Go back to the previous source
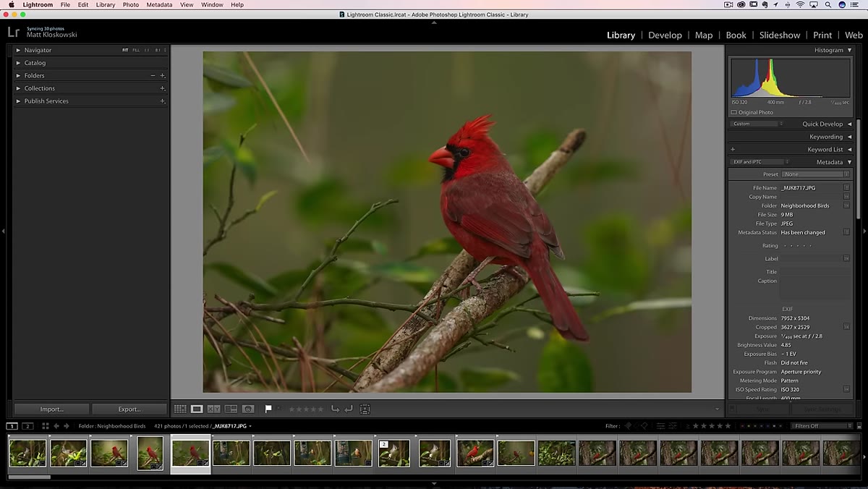Screen dimensions: 868x489 point(57,426)
